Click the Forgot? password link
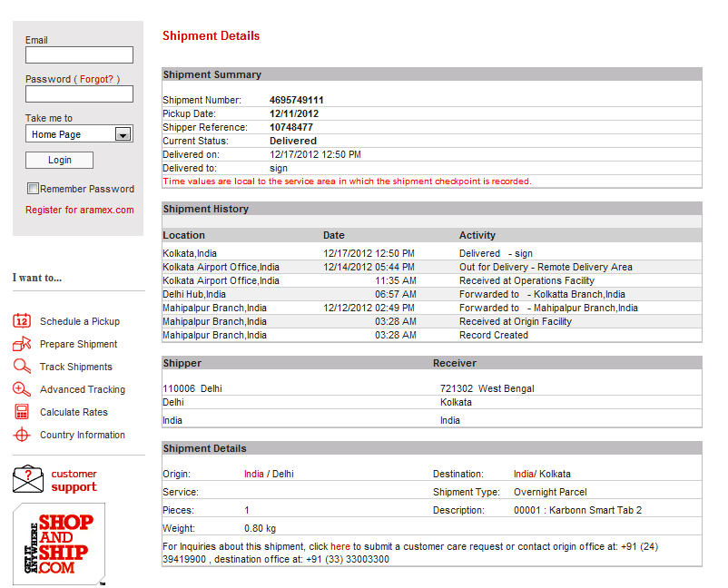Screen dimensions: 728x588 97,79
